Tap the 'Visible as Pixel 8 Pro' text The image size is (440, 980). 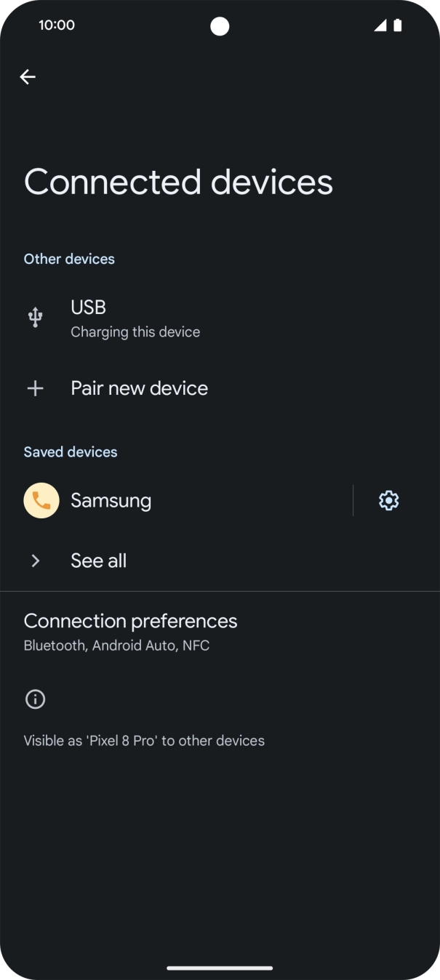[x=144, y=741]
